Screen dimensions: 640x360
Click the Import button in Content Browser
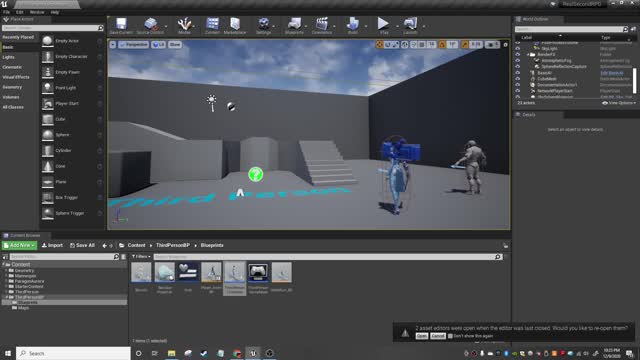tap(52, 245)
